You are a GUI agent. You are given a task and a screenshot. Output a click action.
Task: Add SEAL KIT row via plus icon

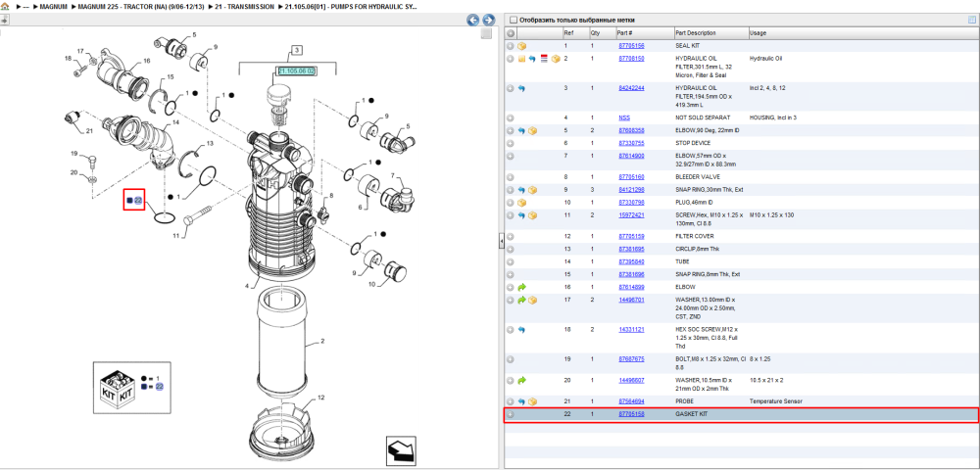510,46
